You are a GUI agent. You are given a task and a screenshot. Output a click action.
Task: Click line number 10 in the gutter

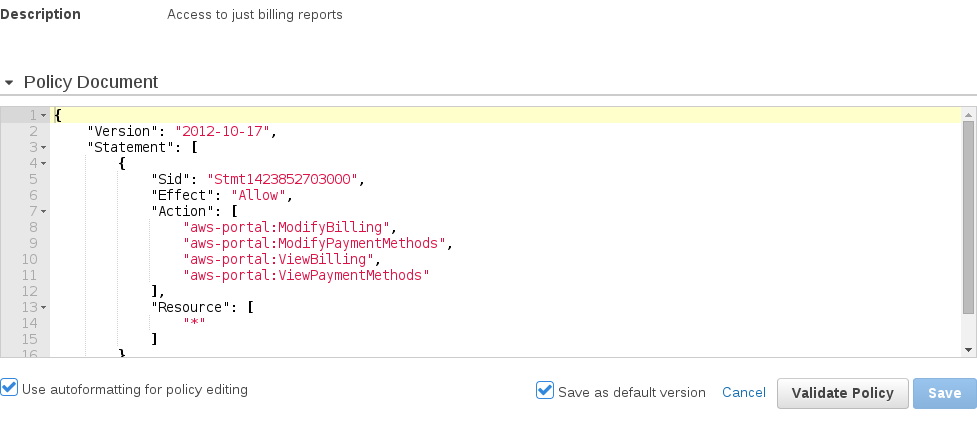(30, 259)
